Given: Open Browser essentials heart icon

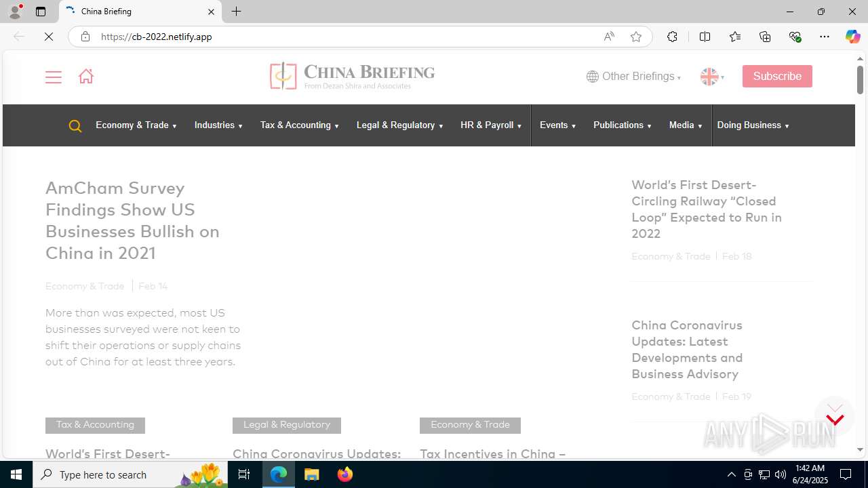Looking at the screenshot, I should pyautogui.click(x=795, y=37).
